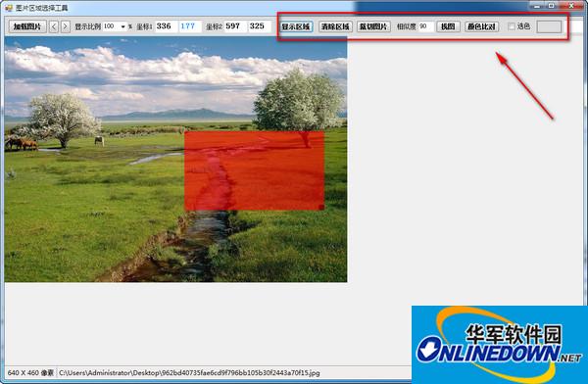
Task: Go to previous image with < button
Action: pyautogui.click(x=54, y=26)
